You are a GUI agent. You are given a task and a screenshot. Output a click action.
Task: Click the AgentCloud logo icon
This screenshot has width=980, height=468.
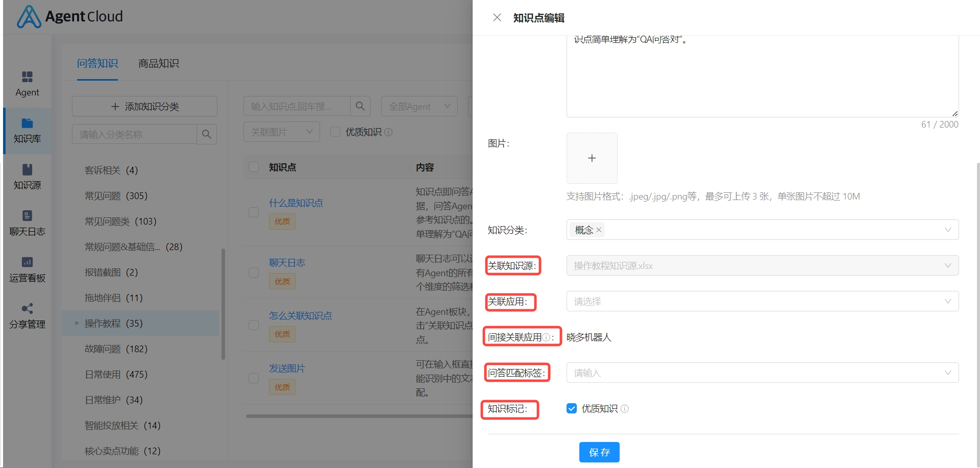coord(29,17)
